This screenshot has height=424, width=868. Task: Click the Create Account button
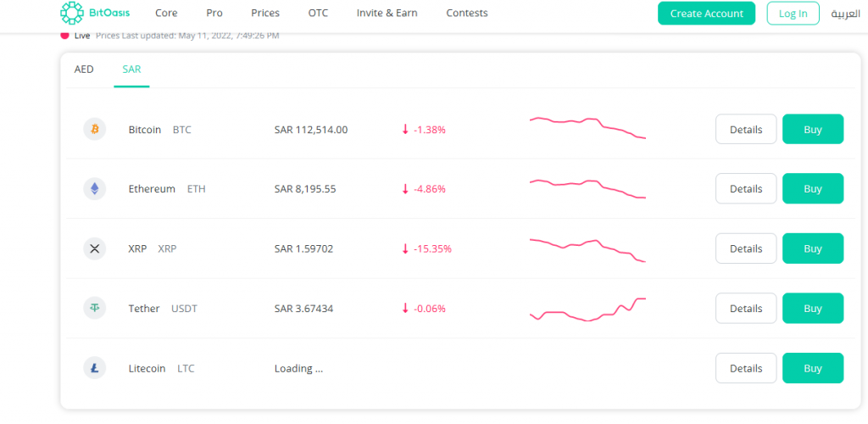[706, 14]
